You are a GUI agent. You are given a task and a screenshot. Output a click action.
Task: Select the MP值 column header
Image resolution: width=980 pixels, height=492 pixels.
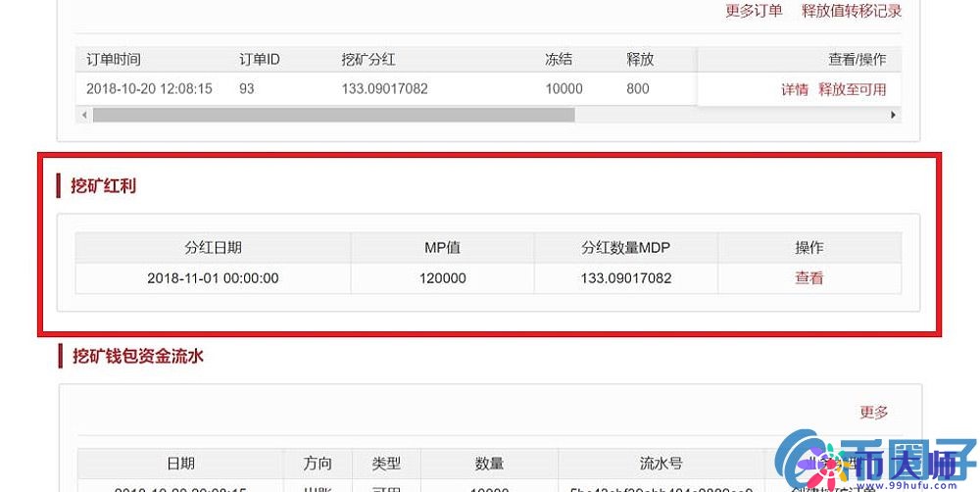point(443,248)
